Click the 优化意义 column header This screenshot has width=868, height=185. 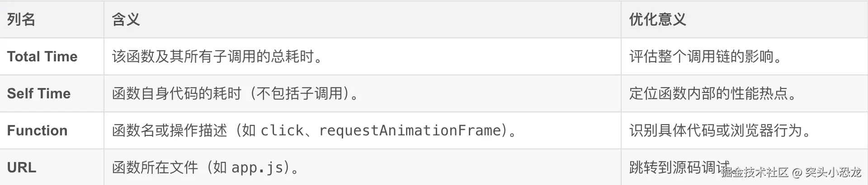[657, 19]
